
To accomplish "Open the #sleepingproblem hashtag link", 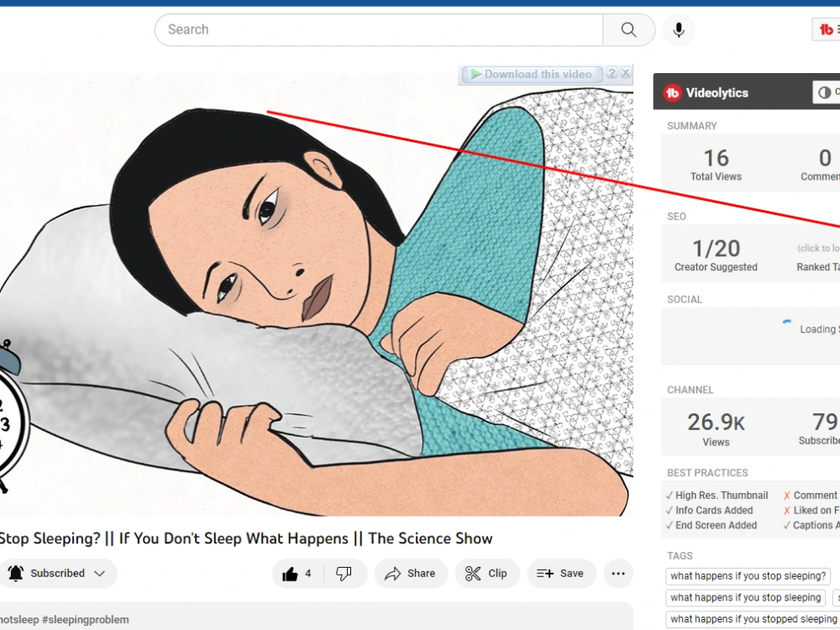I will click(x=86, y=620).
